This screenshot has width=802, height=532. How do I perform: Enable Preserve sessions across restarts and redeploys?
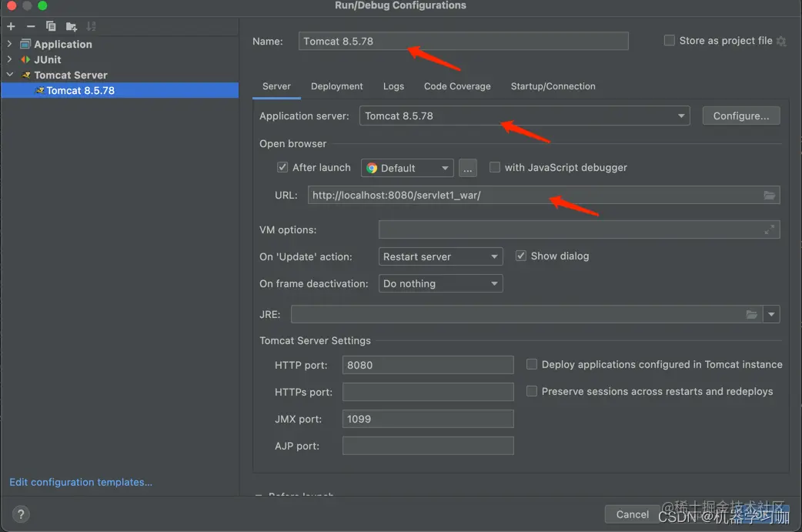pyautogui.click(x=532, y=391)
